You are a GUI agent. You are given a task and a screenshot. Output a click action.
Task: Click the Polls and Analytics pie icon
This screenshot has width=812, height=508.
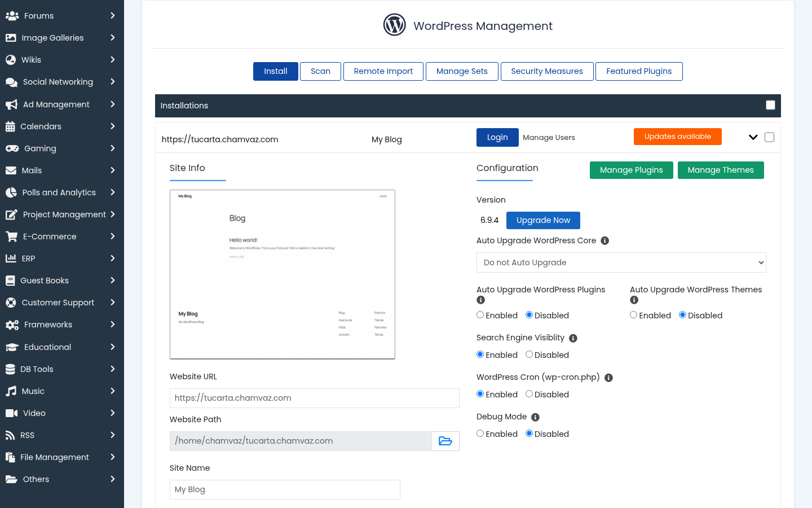(x=11, y=192)
